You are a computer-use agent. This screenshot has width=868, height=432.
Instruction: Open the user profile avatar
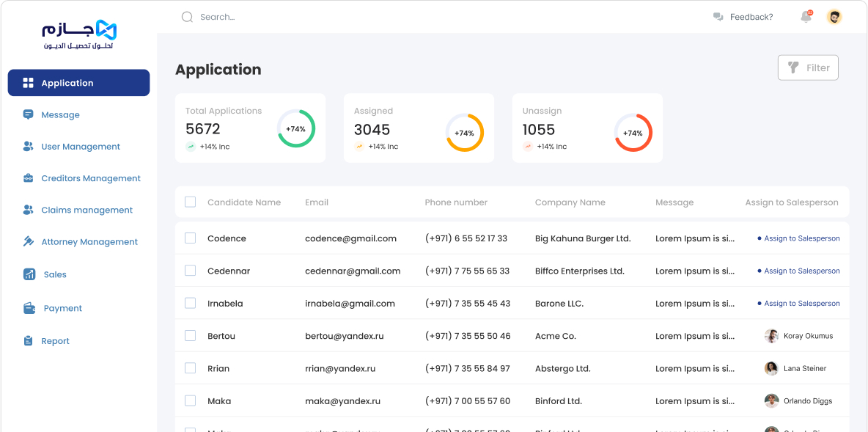tap(834, 17)
